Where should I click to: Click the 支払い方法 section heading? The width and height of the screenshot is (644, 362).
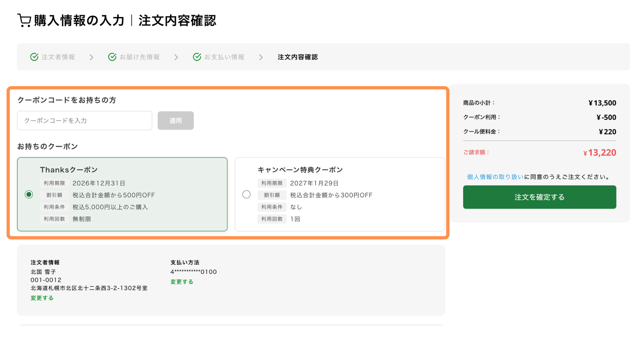(185, 262)
